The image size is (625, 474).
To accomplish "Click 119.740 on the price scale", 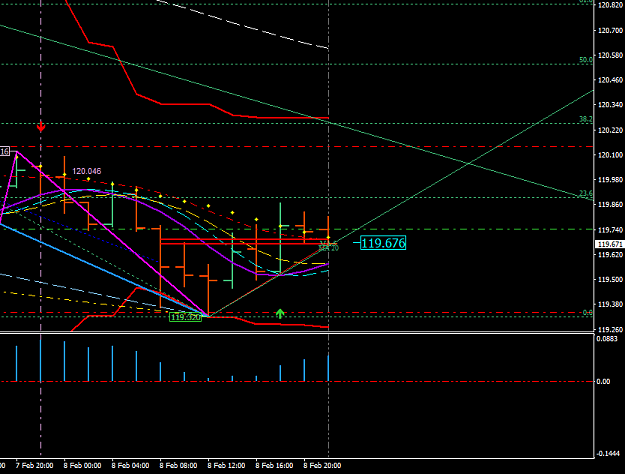I will 611,230.
